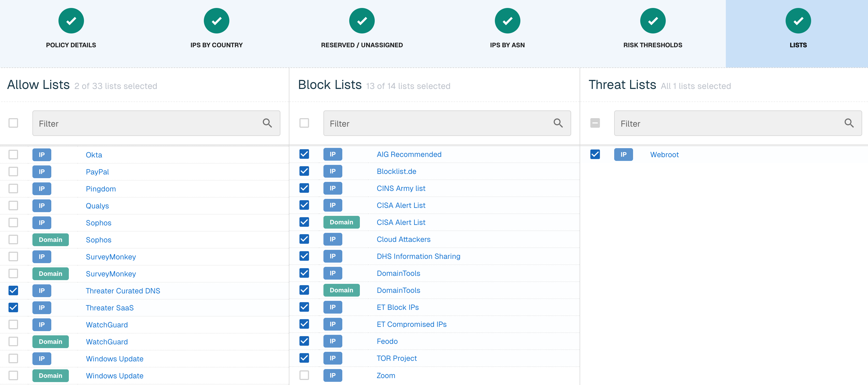The height and width of the screenshot is (385, 868).
Task: Uncheck the Blocklist.de checkbox
Action: (x=304, y=171)
